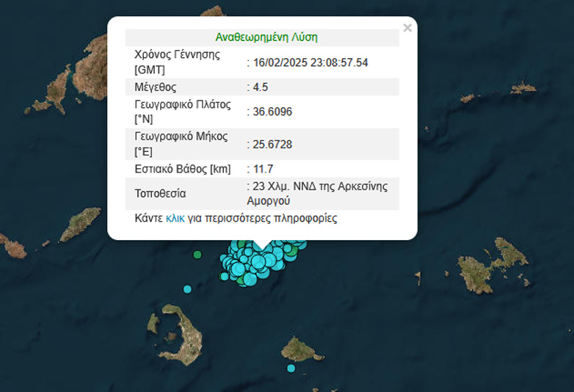Click the longitude value 25.6728
574x392 pixels.
(x=272, y=145)
